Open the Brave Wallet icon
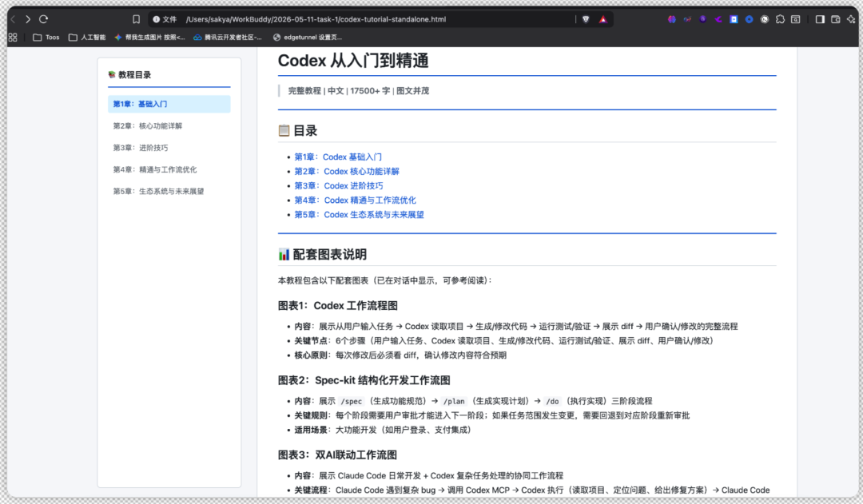863x504 pixels. coord(836,19)
